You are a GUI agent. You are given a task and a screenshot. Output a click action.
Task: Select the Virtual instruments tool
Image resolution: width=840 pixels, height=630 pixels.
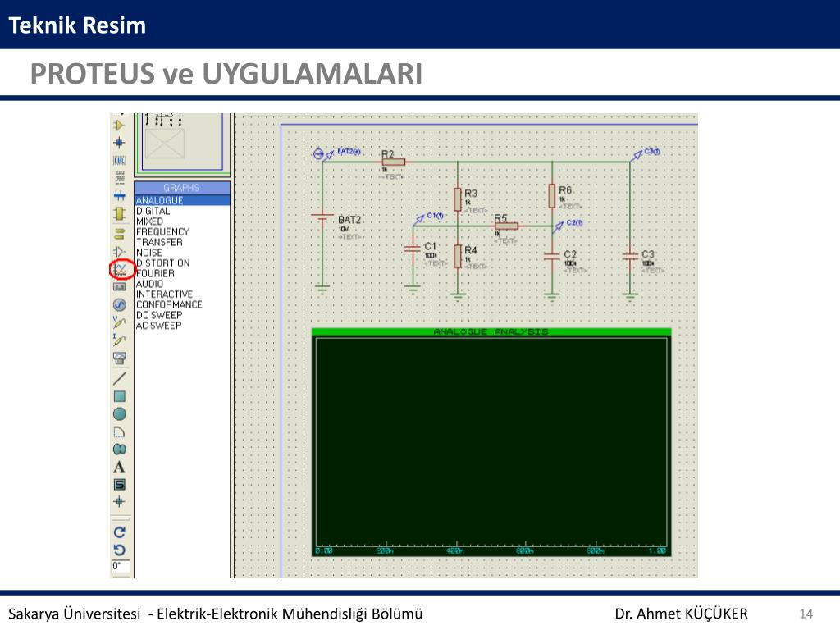[x=119, y=358]
